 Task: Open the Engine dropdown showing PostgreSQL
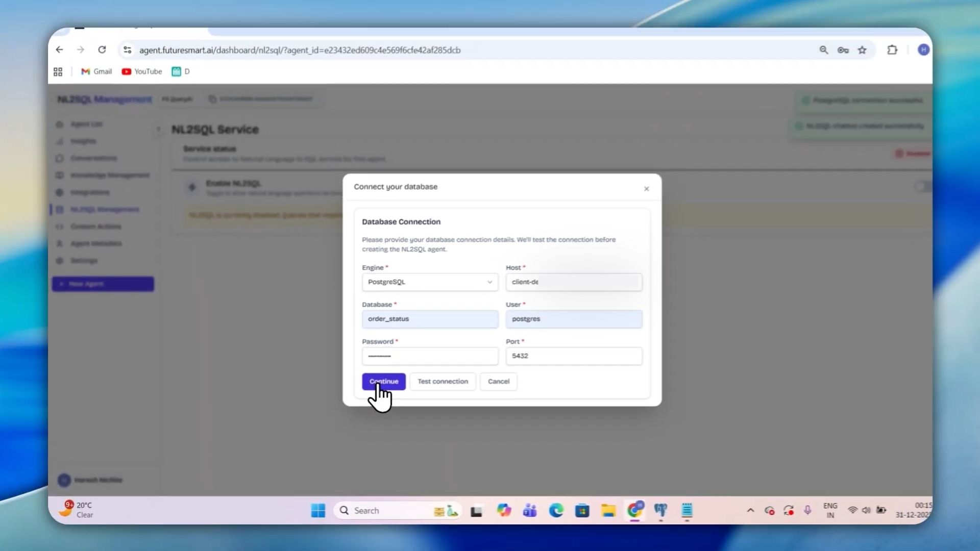(x=430, y=282)
